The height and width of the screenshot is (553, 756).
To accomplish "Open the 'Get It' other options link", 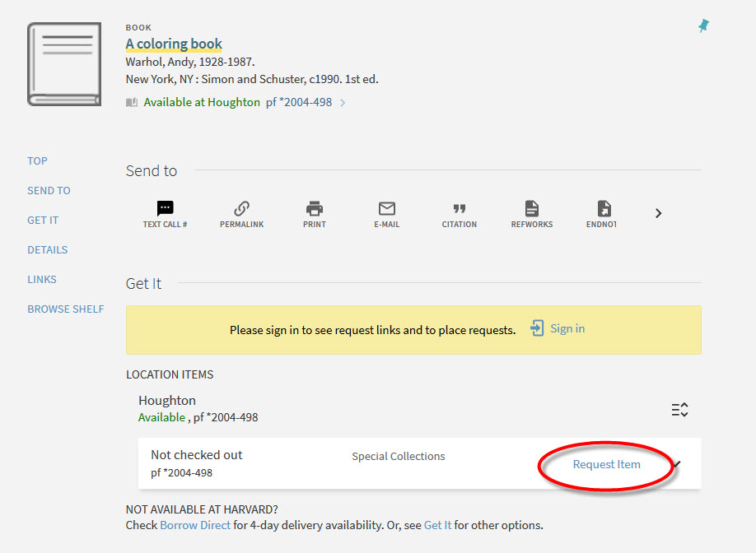I will 438,525.
